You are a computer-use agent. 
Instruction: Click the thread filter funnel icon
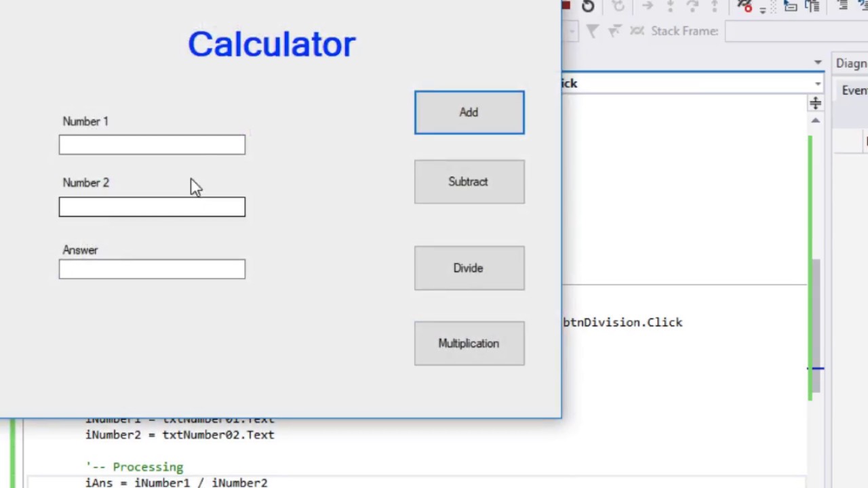(593, 31)
